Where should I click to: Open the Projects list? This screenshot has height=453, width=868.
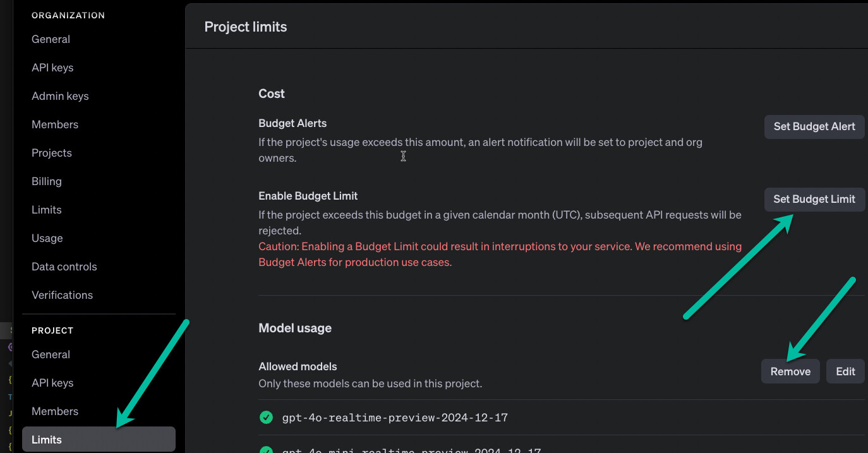(51, 152)
